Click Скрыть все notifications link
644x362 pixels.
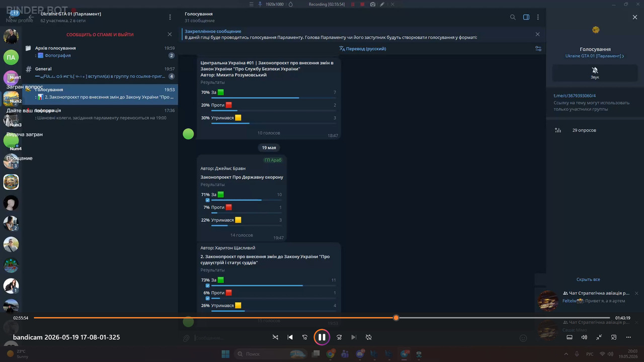588,280
